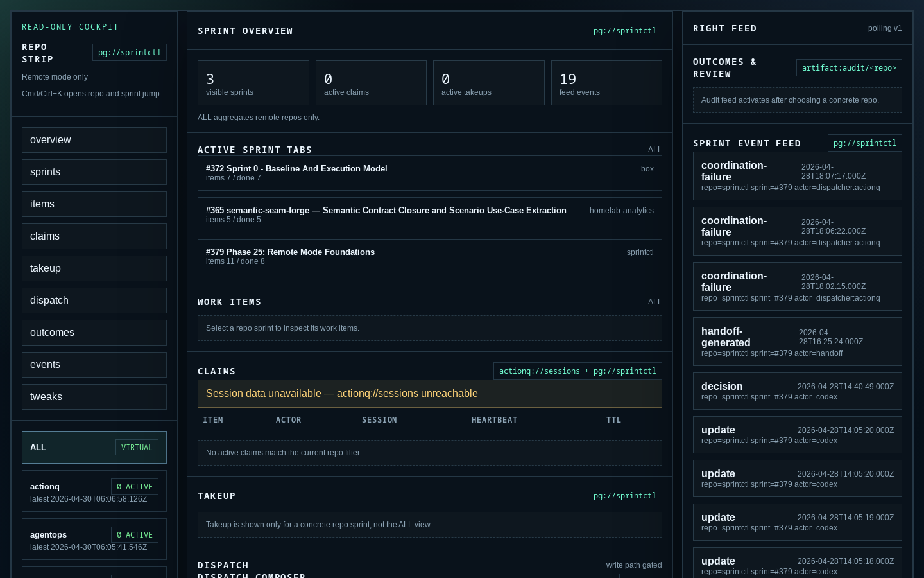The image size is (924, 578).
Task: Jump to the dispatch section
Action: [94, 301]
